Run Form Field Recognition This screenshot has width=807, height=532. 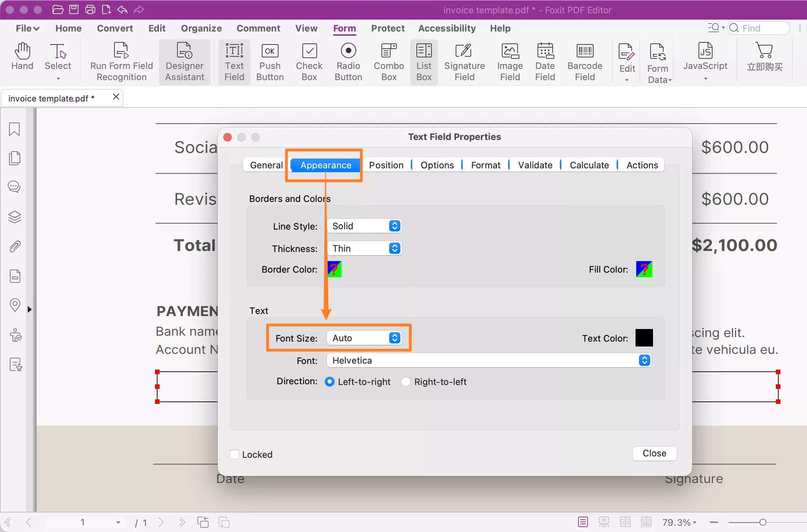(121, 62)
